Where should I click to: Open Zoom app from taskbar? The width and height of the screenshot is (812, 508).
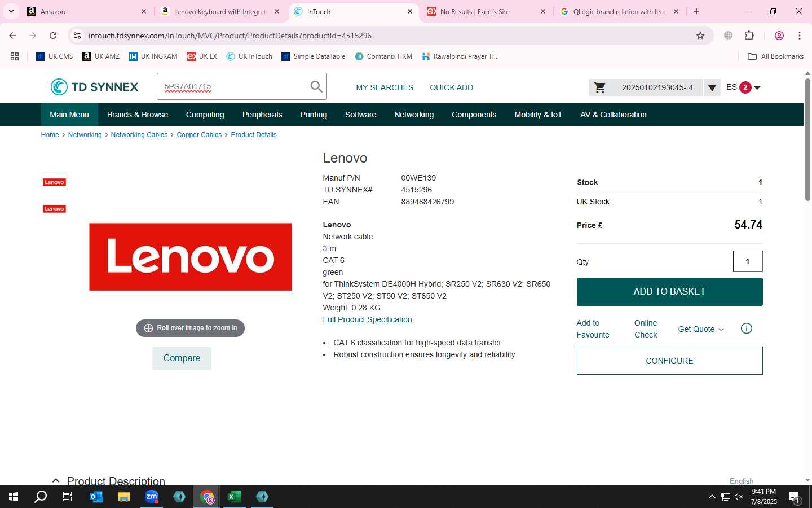pos(152,497)
